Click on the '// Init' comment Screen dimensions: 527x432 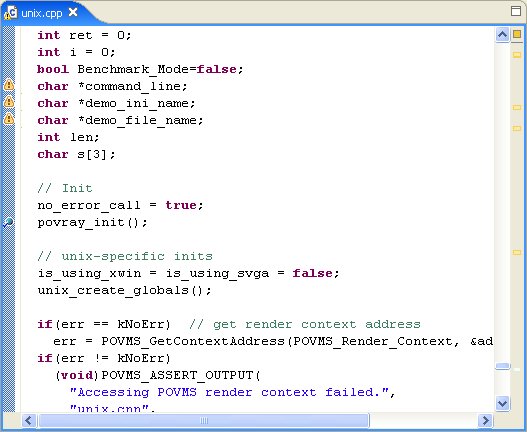click(x=65, y=188)
